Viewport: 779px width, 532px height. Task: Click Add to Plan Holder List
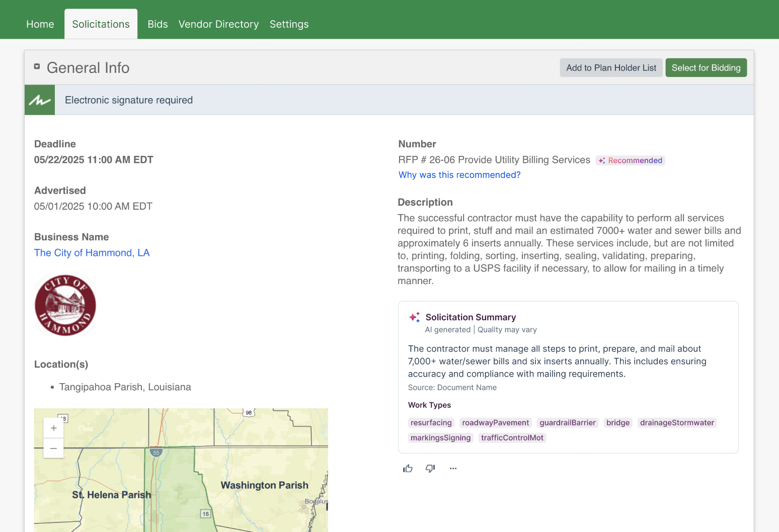click(611, 68)
